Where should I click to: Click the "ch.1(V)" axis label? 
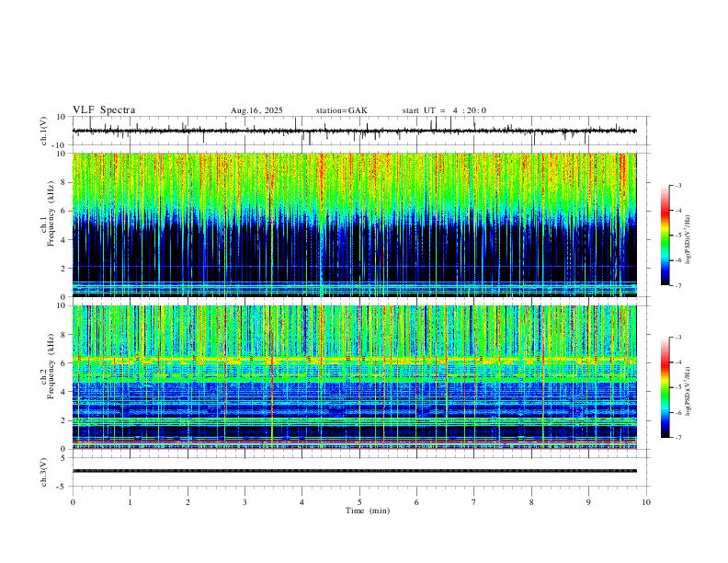(44, 131)
